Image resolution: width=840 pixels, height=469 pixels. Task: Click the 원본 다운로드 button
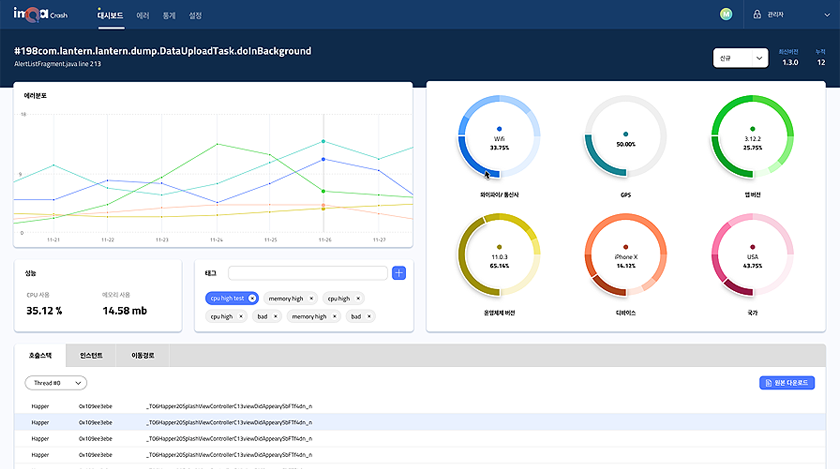pos(787,383)
